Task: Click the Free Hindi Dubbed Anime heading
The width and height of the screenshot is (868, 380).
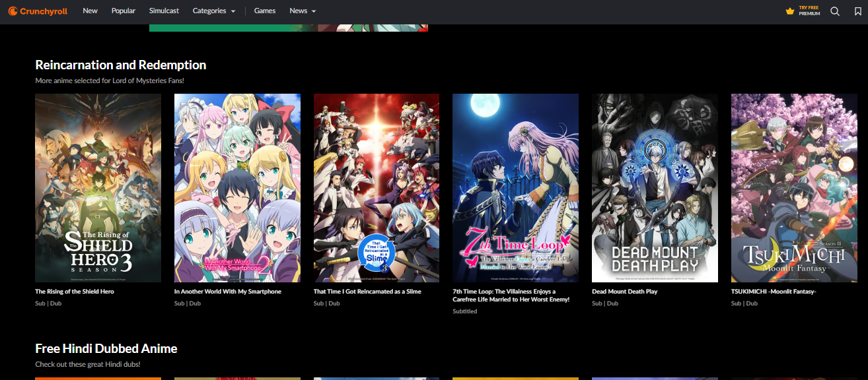Action: (106, 348)
